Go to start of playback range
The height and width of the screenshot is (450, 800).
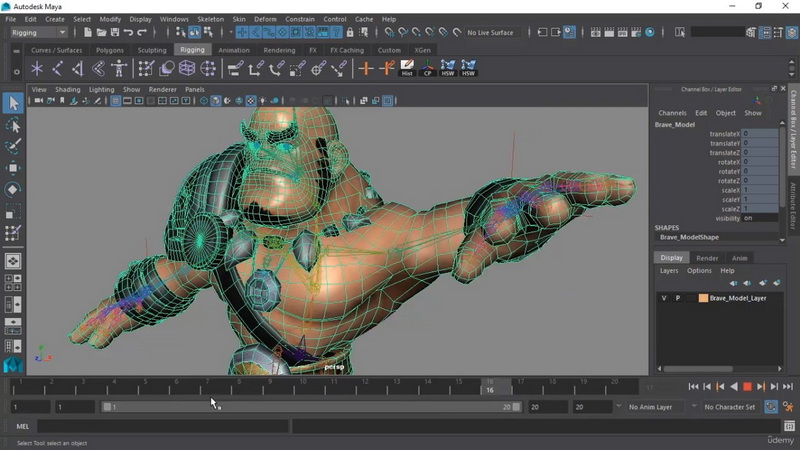click(x=693, y=387)
